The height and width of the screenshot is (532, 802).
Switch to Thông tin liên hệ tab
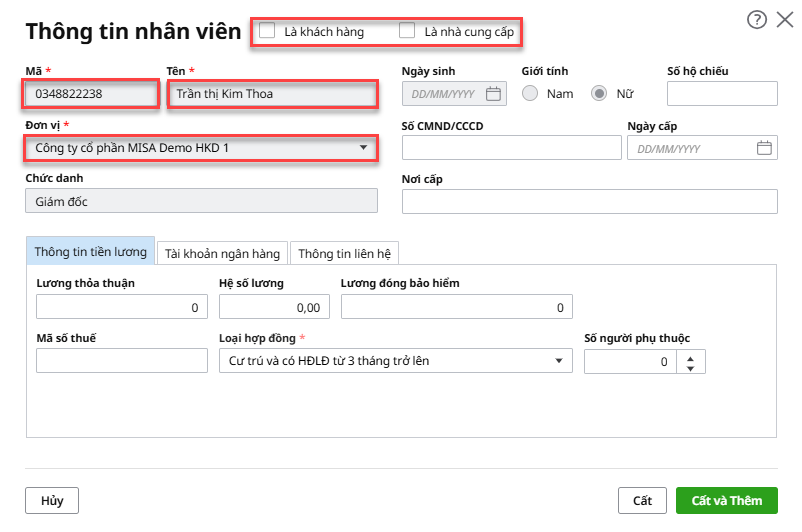tap(344, 253)
